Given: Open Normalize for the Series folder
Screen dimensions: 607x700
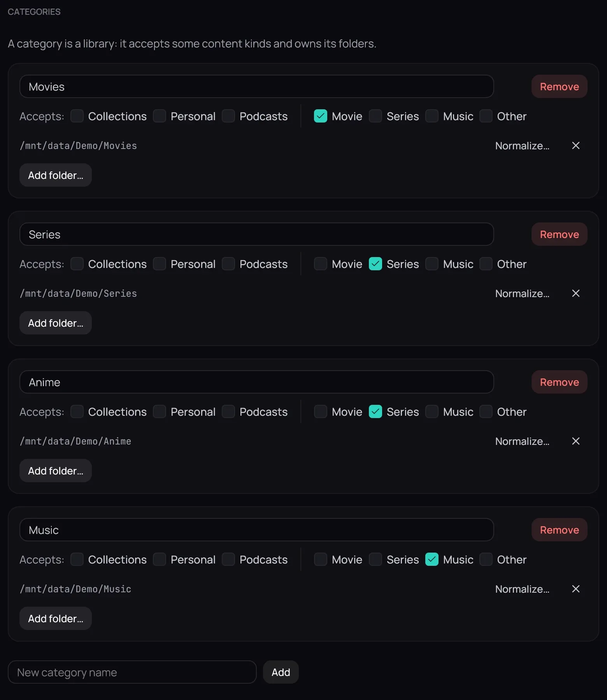Looking at the screenshot, I should (x=522, y=293).
